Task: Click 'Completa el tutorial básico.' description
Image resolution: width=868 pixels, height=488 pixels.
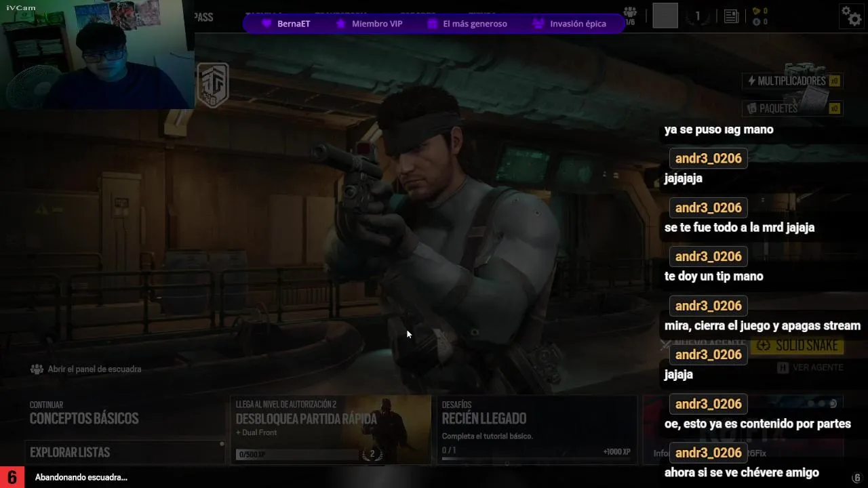Action: tap(488, 436)
